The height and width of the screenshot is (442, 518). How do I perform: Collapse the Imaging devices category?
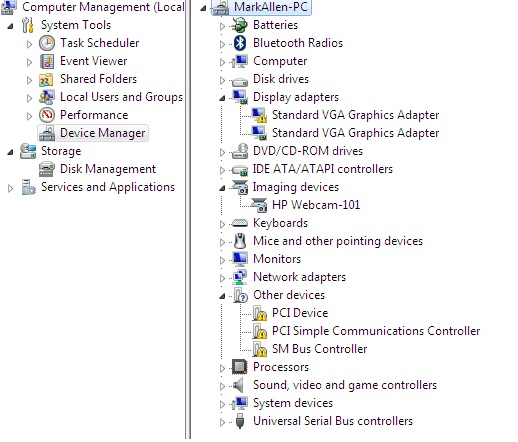click(222, 188)
